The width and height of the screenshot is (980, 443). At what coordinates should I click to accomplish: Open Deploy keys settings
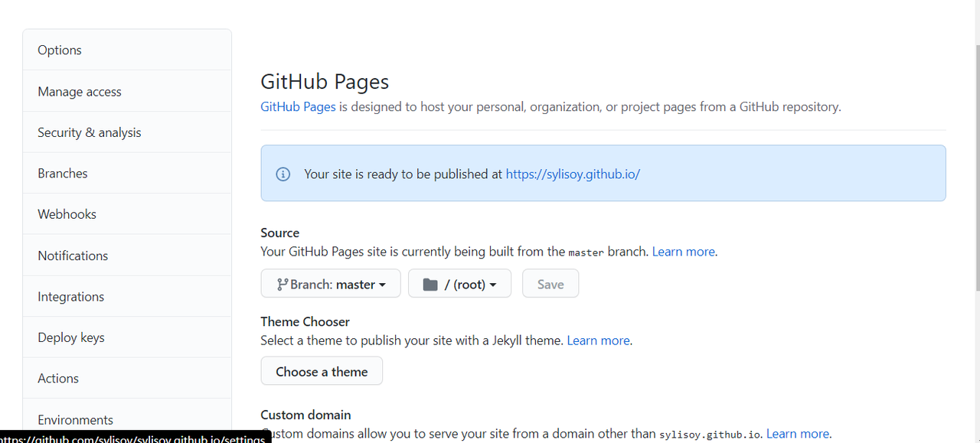click(127, 337)
